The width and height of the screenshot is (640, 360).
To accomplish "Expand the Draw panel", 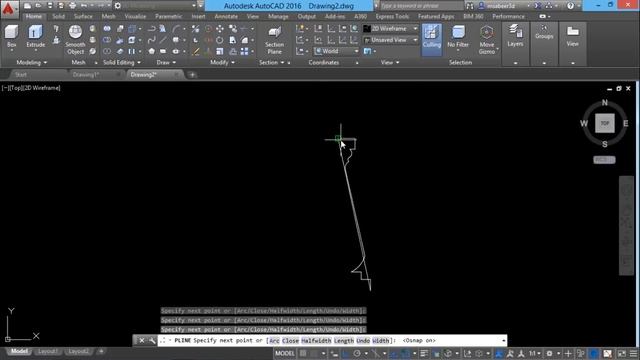I will [166, 62].
